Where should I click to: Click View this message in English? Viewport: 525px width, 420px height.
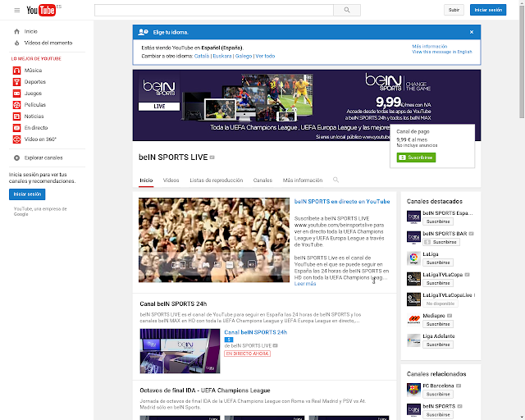[442, 52]
